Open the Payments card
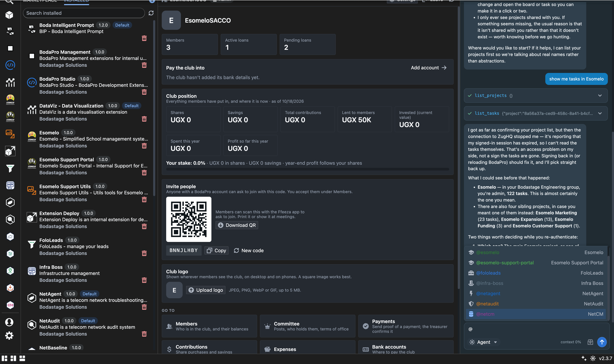 click(x=406, y=326)
